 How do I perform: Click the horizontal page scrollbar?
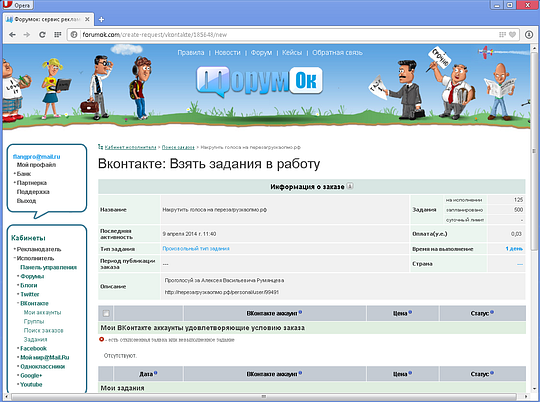tap(263, 396)
